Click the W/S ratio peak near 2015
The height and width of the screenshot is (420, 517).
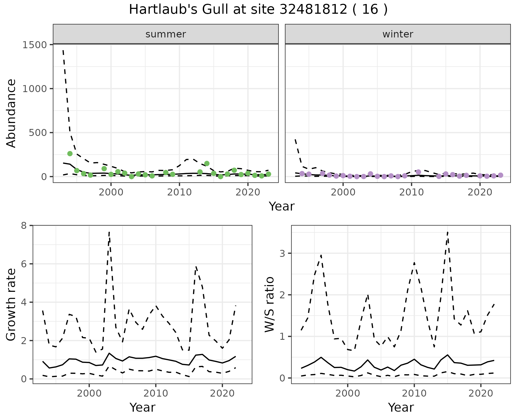447,232
